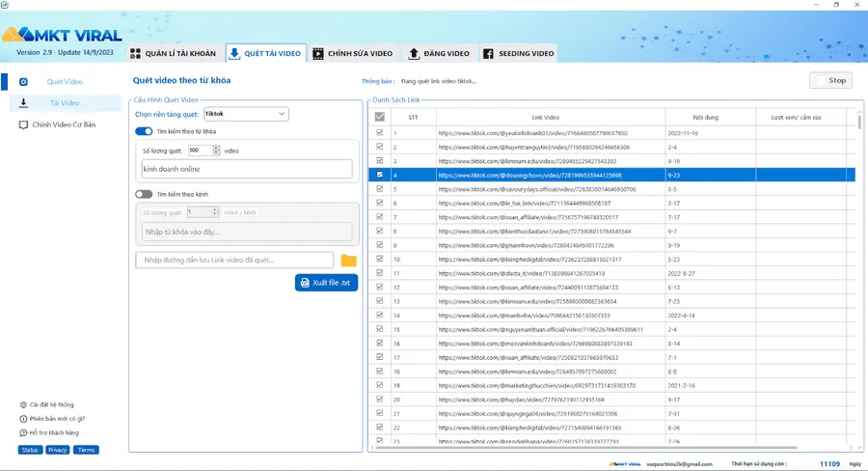The image size is (868, 471).
Task: Switch to Chỉnh Sửa Video tab
Action: (353, 53)
